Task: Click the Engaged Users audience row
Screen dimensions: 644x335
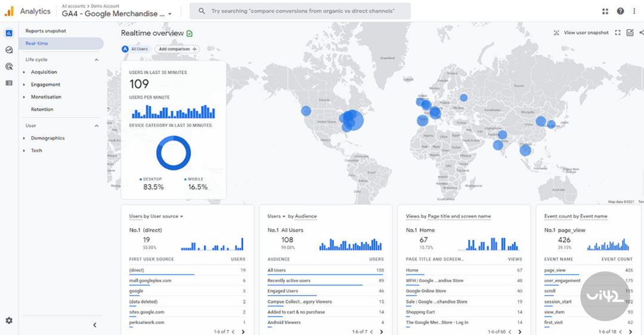Action: pos(326,291)
